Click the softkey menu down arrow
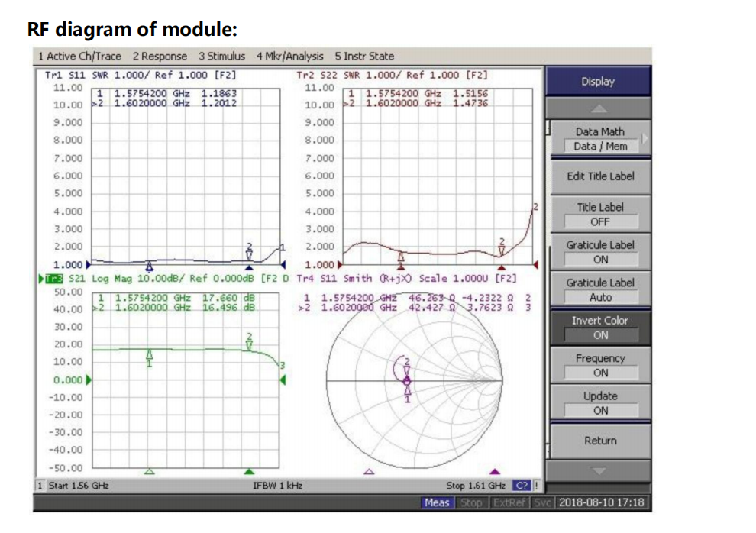Image resolution: width=756 pixels, height=533 pixels. [599, 470]
